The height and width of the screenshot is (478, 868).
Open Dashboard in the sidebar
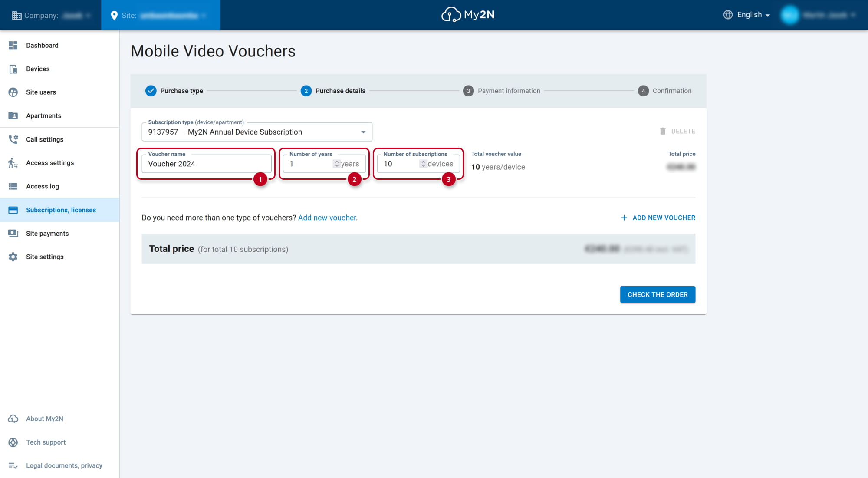(x=60, y=45)
